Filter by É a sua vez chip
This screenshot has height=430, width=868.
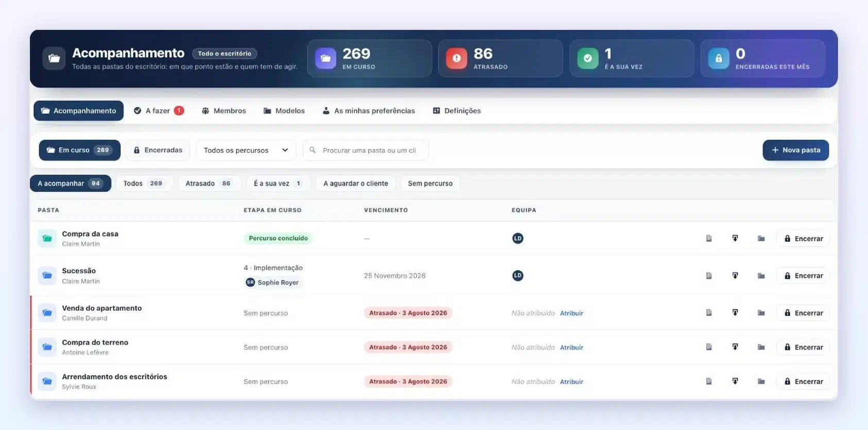278,184
